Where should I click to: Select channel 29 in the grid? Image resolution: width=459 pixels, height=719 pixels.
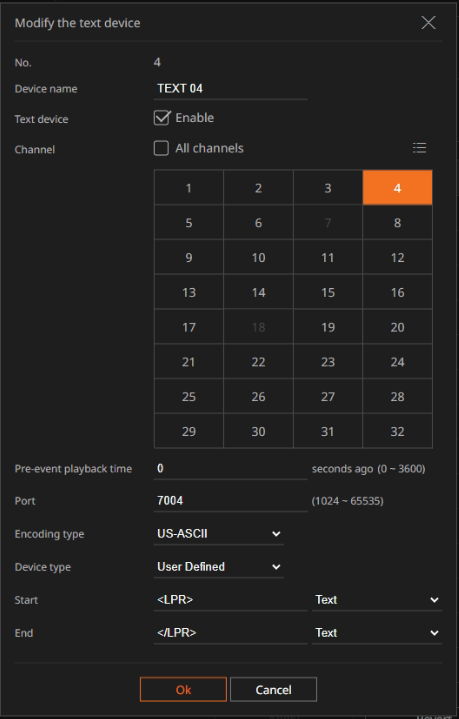(189, 431)
